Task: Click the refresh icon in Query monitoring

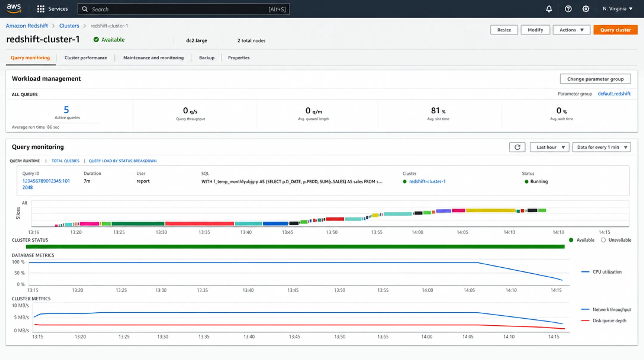Action: pyautogui.click(x=517, y=147)
